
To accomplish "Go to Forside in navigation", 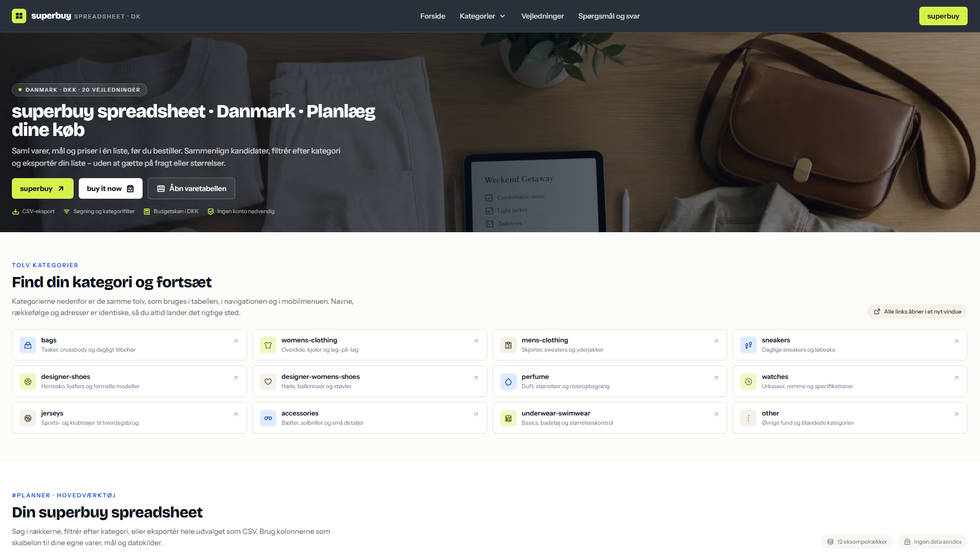I will [433, 16].
